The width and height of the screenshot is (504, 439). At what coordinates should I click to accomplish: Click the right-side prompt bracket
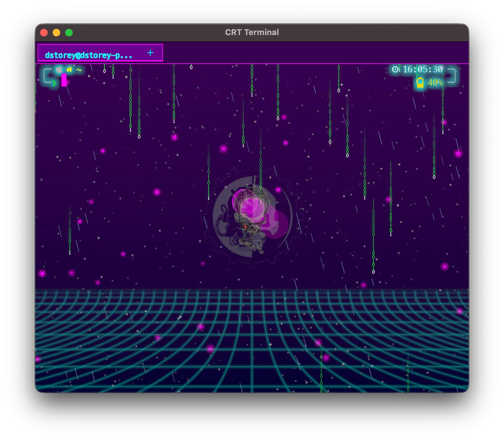tap(452, 76)
